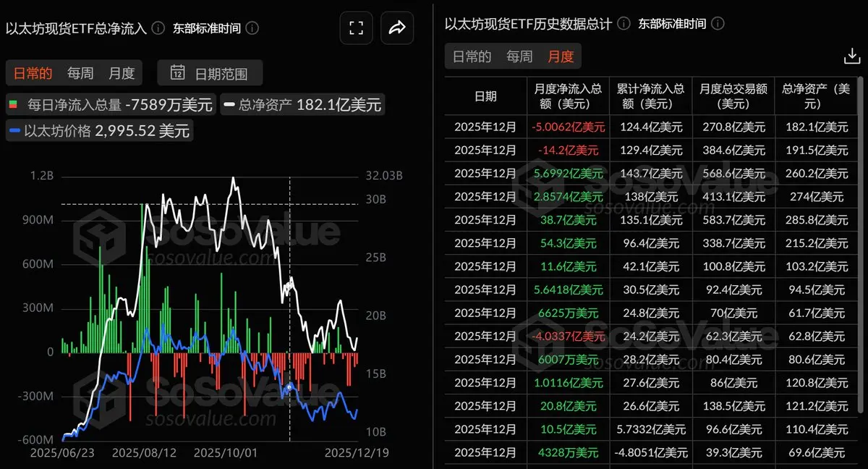Toggle the 以太坊价格 legend series

(98, 131)
